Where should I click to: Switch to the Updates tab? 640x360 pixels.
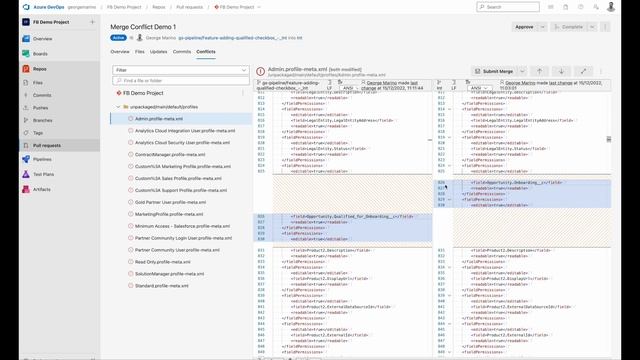(158, 52)
